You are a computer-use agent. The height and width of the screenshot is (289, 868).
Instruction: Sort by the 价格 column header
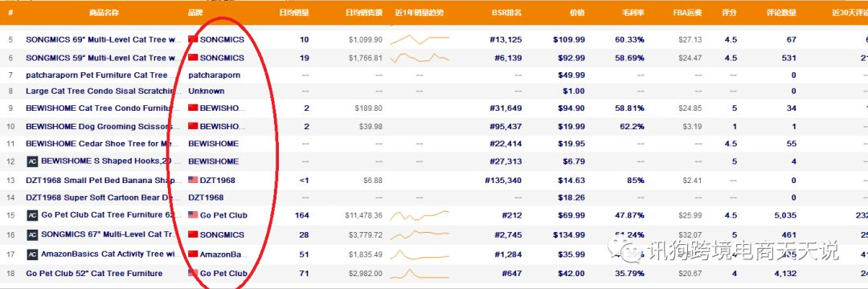(577, 12)
